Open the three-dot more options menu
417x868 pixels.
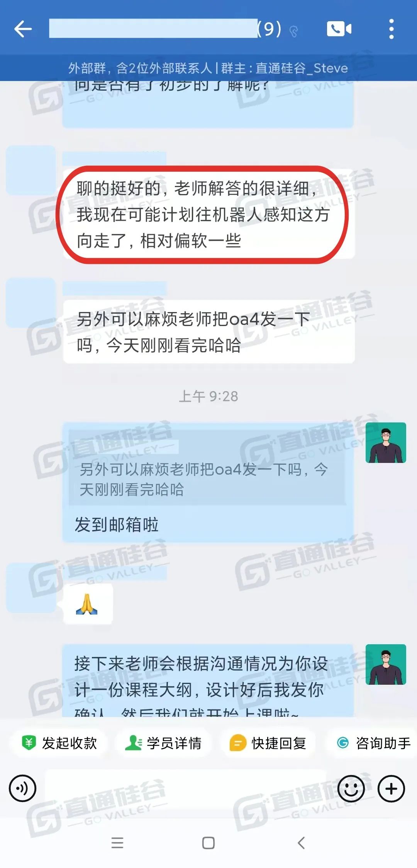[x=391, y=29]
